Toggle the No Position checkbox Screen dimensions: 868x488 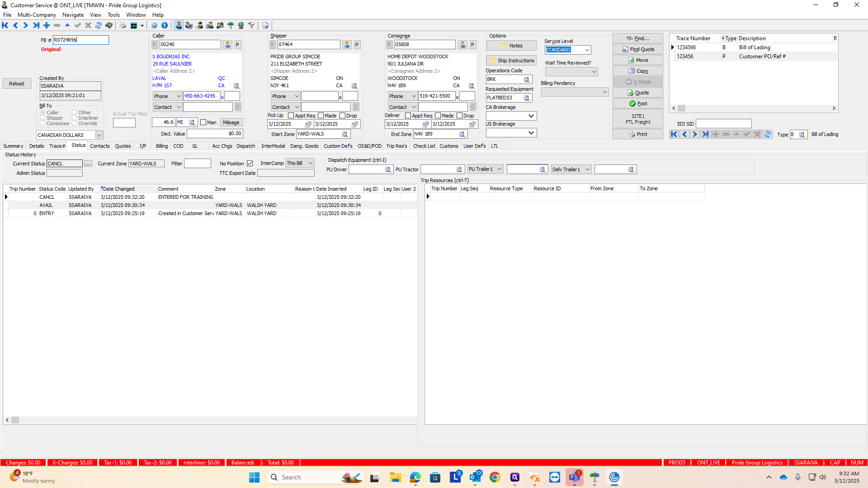pyautogui.click(x=250, y=164)
